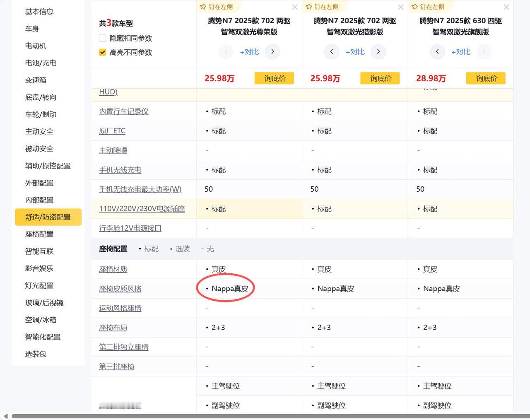Jump to the 车身 section
This screenshot has width=530, height=420.
pyautogui.click(x=32, y=29)
